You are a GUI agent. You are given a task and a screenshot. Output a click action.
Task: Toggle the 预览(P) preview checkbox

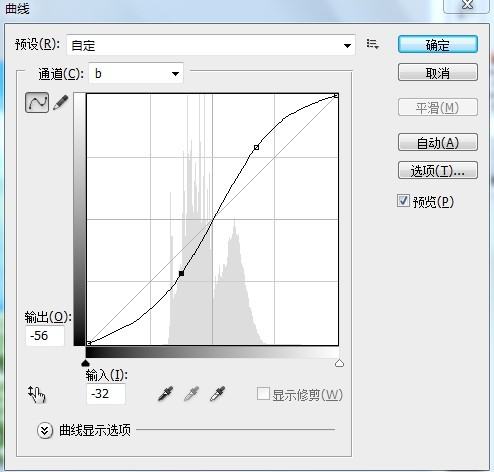point(403,201)
